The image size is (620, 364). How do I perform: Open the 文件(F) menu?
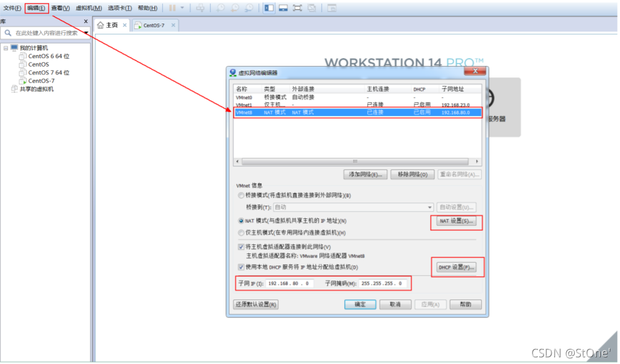pos(12,8)
